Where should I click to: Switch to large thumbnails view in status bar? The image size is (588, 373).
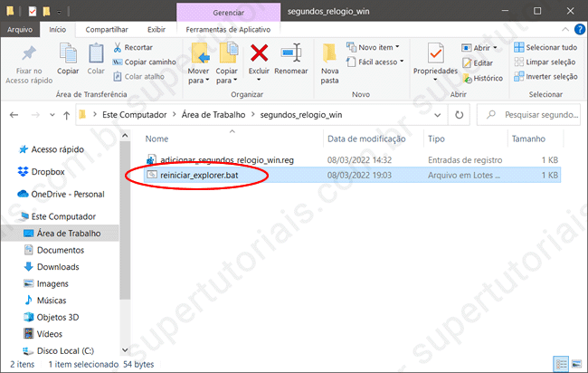577,365
